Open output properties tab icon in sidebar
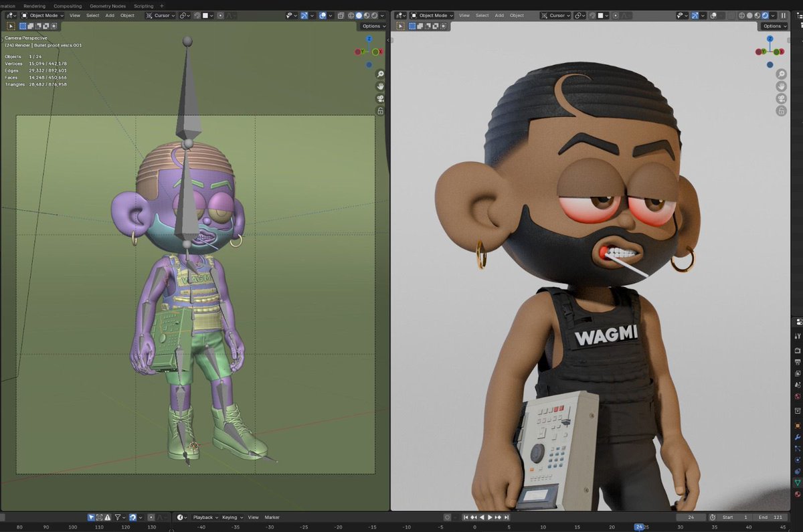The height and width of the screenshot is (532, 803). click(798, 362)
